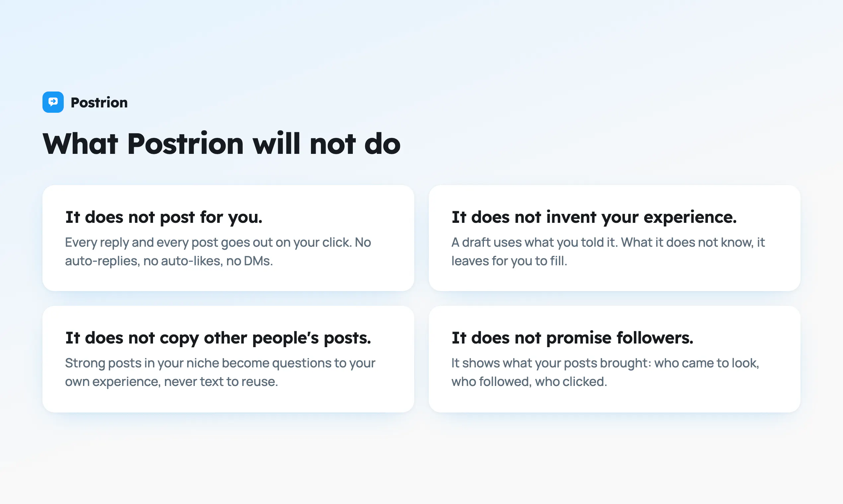Click the 'auto-replies, no auto-likes, no DMs' line

[169, 261]
